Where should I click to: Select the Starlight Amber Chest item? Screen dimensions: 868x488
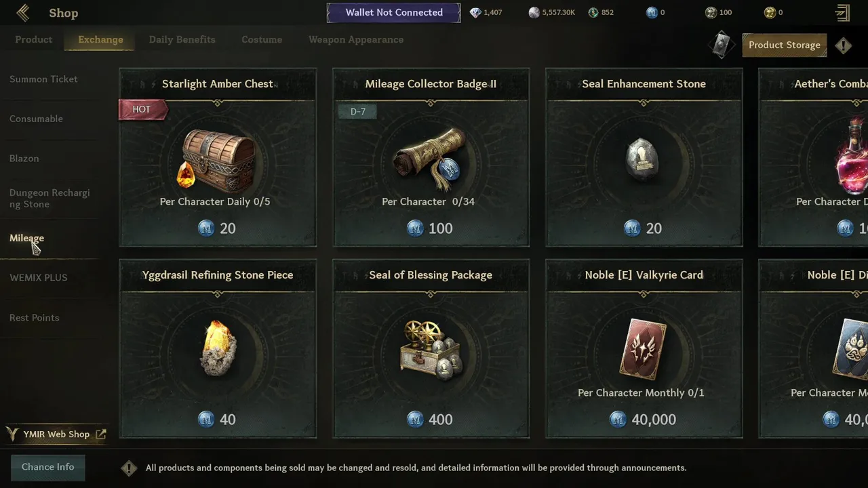tap(218, 157)
